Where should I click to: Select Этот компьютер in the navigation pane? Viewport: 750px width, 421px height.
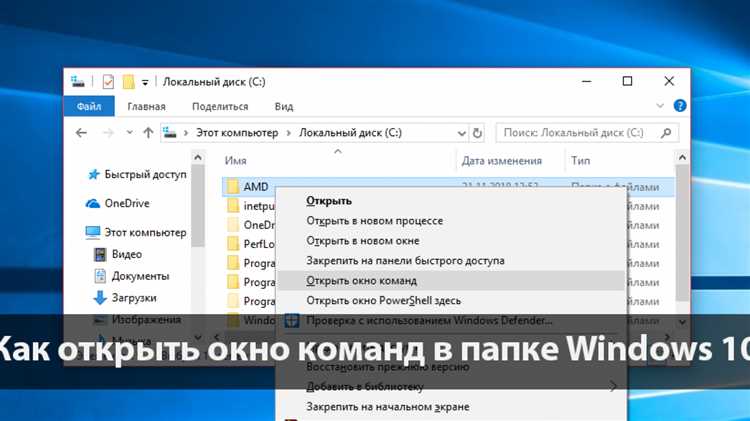point(145,233)
